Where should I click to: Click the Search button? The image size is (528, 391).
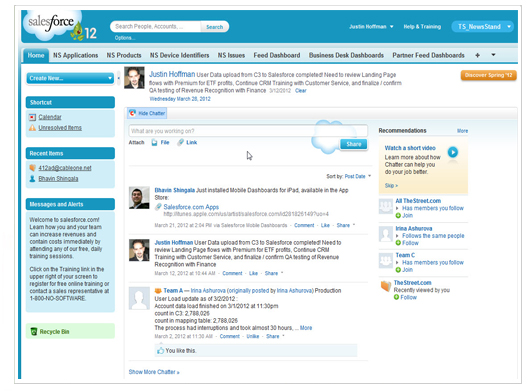tap(214, 27)
